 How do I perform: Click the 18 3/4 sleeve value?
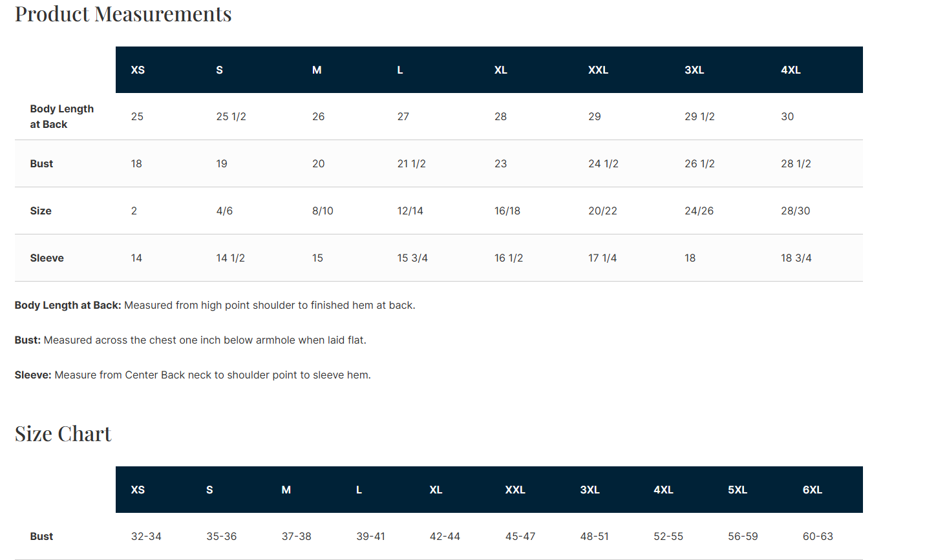click(796, 258)
